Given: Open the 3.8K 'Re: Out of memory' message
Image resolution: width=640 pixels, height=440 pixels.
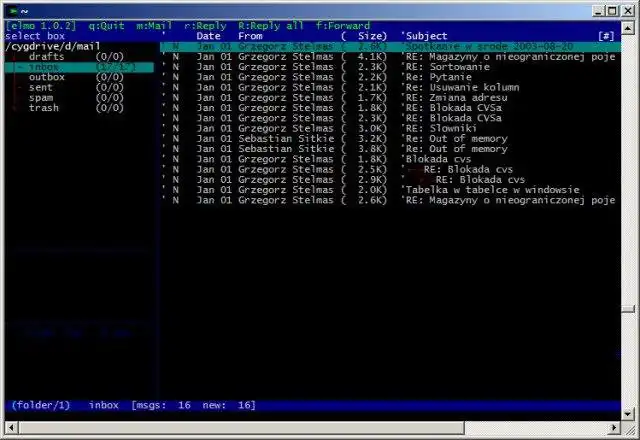Looking at the screenshot, I should 390,149.
